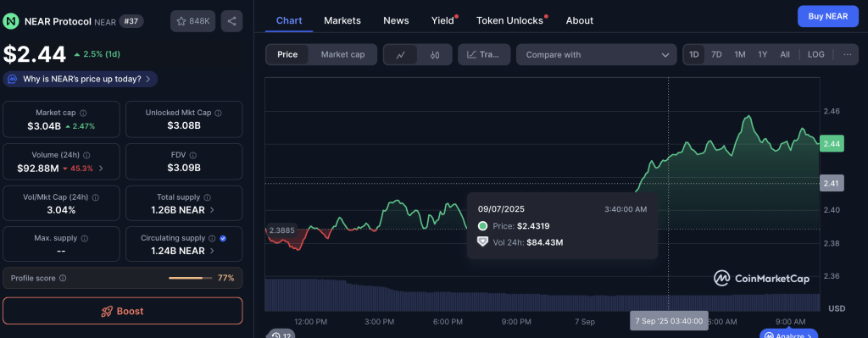Open the TradingView chart button
Image resolution: width=868 pixels, height=338 pixels.
pos(484,55)
